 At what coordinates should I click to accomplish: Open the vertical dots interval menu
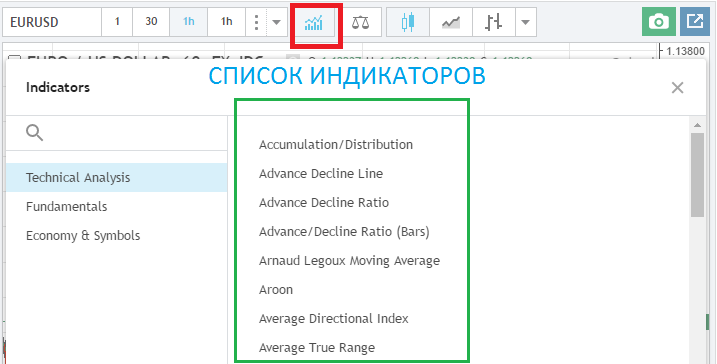point(256,22)
